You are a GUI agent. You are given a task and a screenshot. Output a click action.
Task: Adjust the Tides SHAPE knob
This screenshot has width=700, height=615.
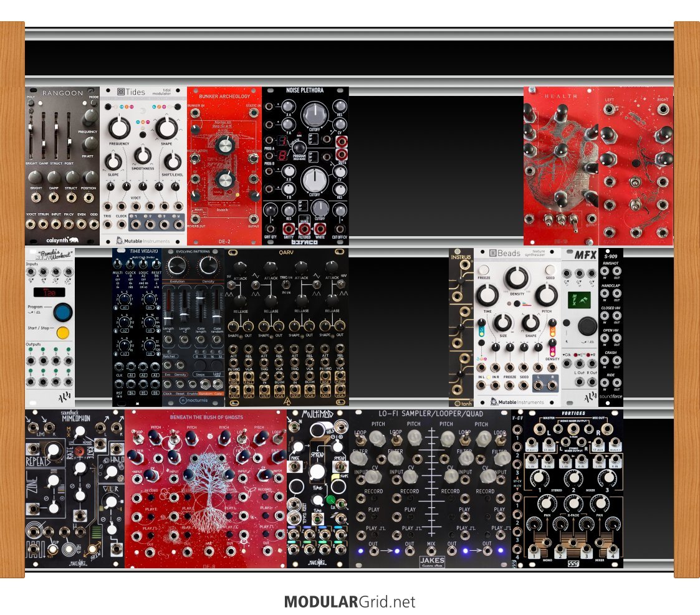point(166,127)
